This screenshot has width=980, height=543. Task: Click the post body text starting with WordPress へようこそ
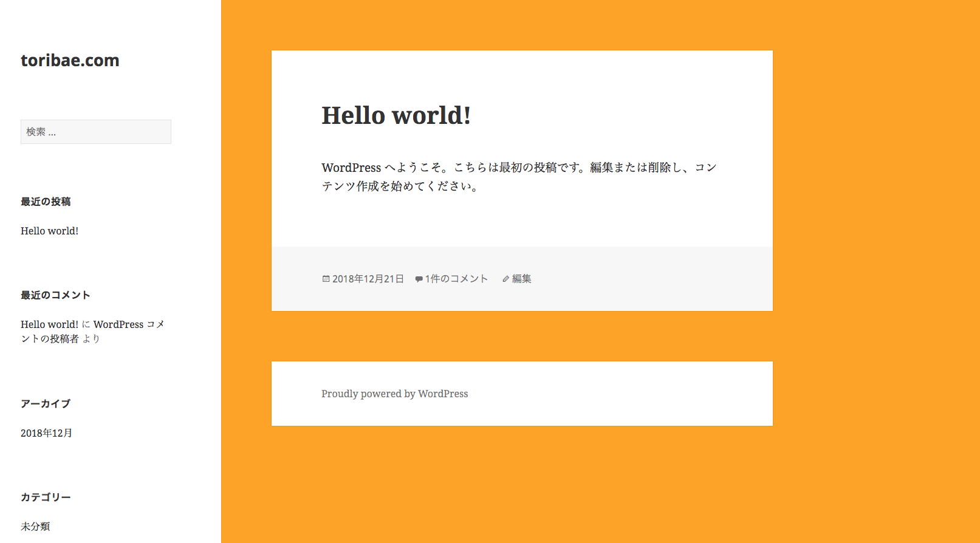click(519, 177)
